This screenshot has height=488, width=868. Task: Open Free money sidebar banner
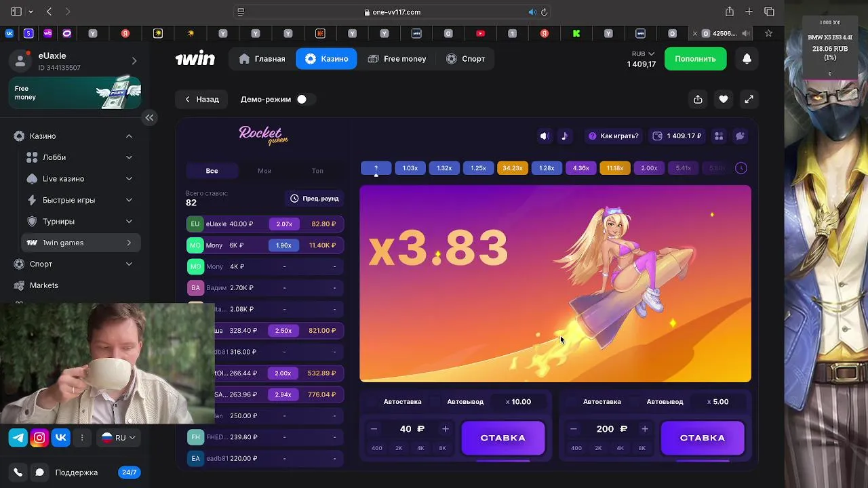(x=75, y=93)
